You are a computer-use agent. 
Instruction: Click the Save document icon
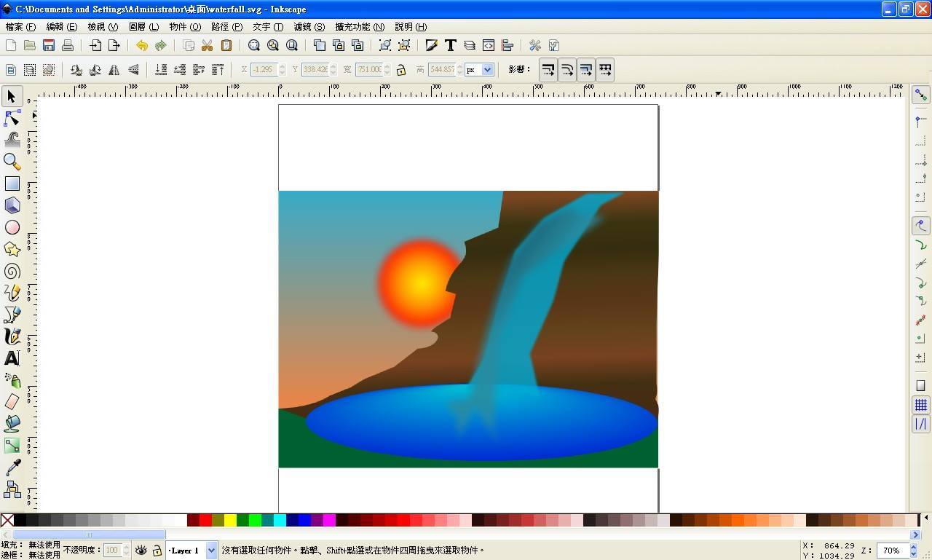point(49,45)
